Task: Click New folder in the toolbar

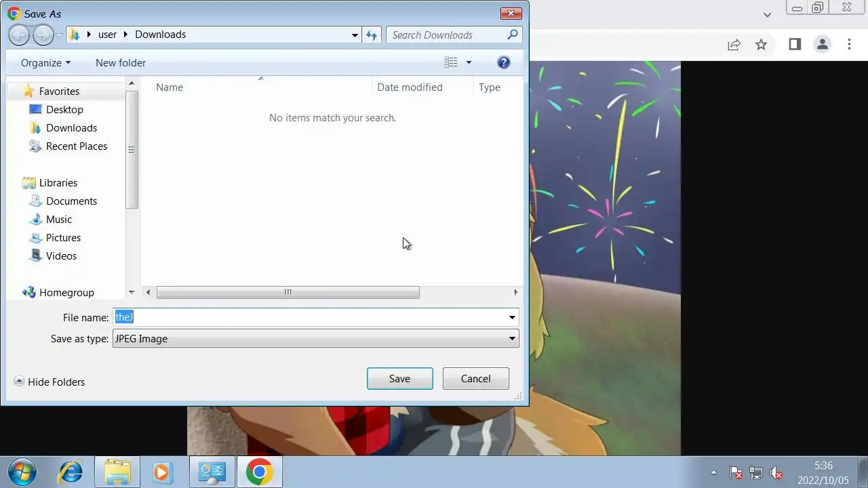Action: click(121, 62)
